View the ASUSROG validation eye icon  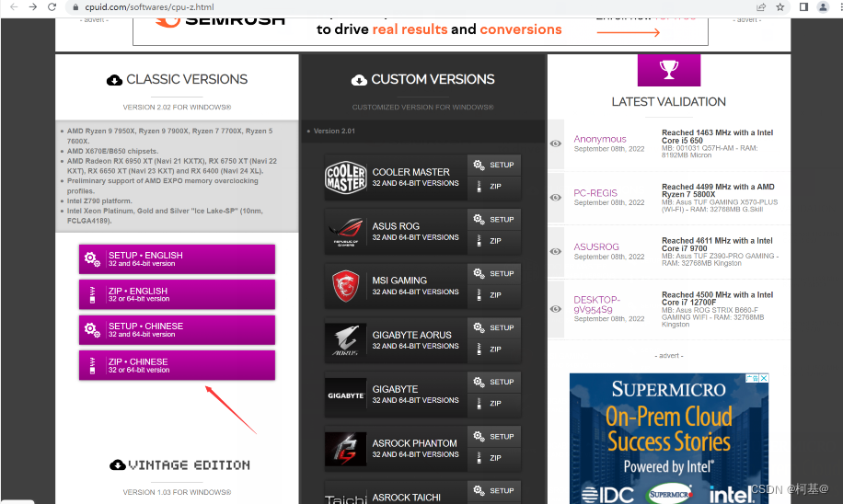click(x=556, y=251)
